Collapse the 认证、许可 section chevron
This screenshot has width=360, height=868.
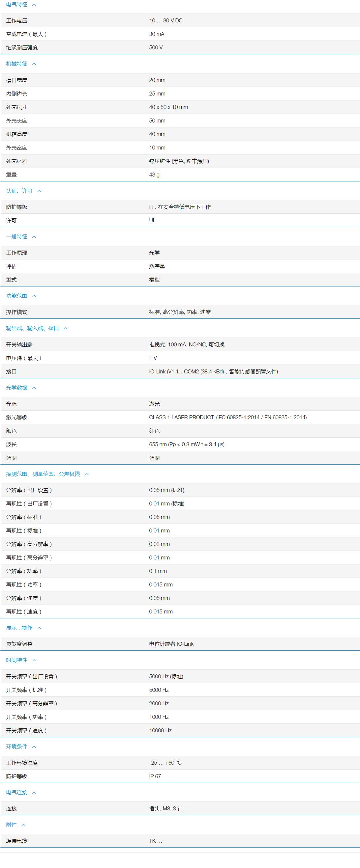coord(40,191)
